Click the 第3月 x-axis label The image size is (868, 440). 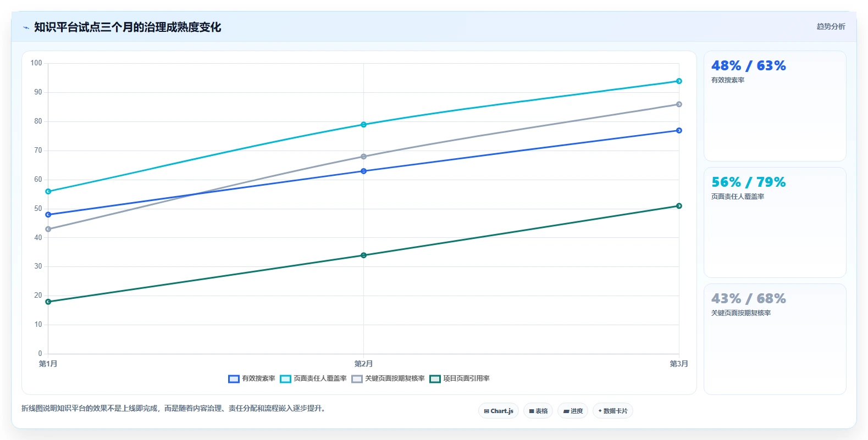(x=679, y=364)
